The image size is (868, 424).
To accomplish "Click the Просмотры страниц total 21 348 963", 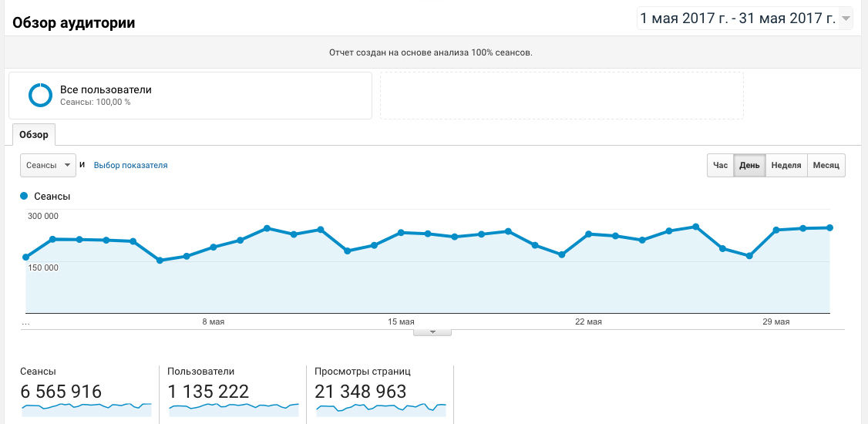I will (x=360, y=392).
